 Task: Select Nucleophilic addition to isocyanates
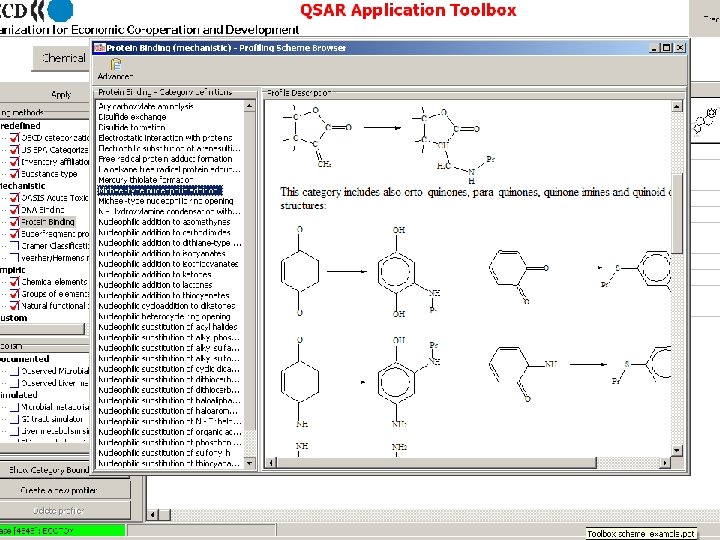tap(162, 253)
